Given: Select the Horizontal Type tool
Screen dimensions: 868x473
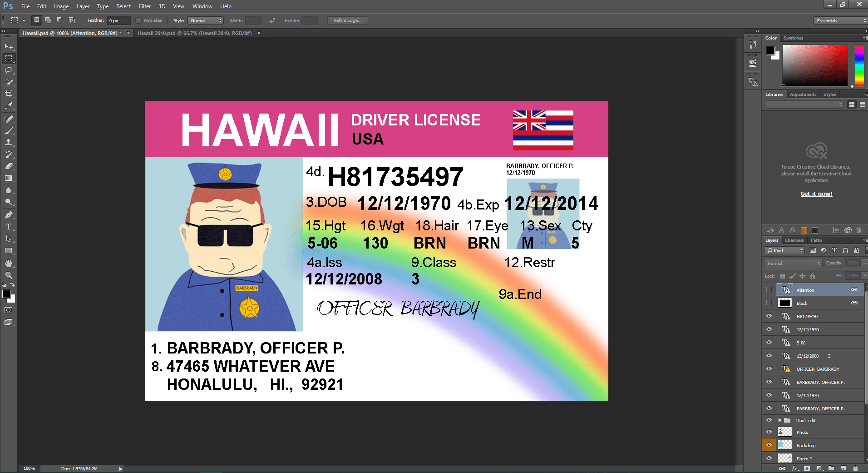Looking at the screenshot, I should (x=8, y=227).
